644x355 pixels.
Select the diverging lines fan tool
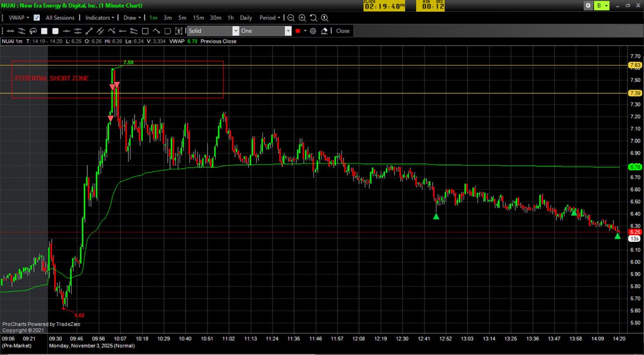coord(134,31)
